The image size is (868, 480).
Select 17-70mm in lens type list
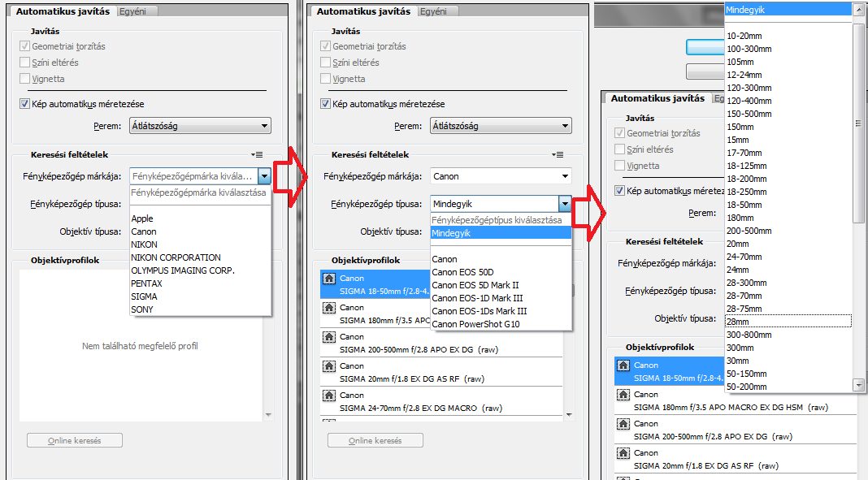coord(788,153)
